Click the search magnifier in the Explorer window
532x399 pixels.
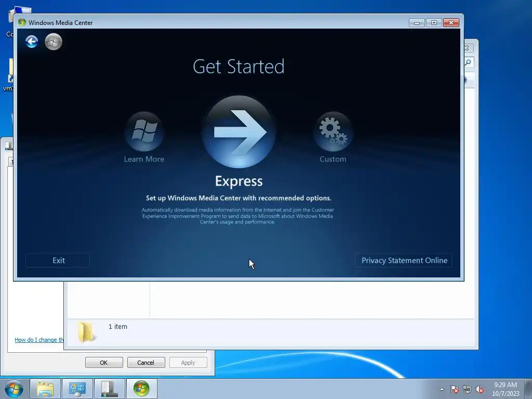pyautogui.click(x=469, y=62)
